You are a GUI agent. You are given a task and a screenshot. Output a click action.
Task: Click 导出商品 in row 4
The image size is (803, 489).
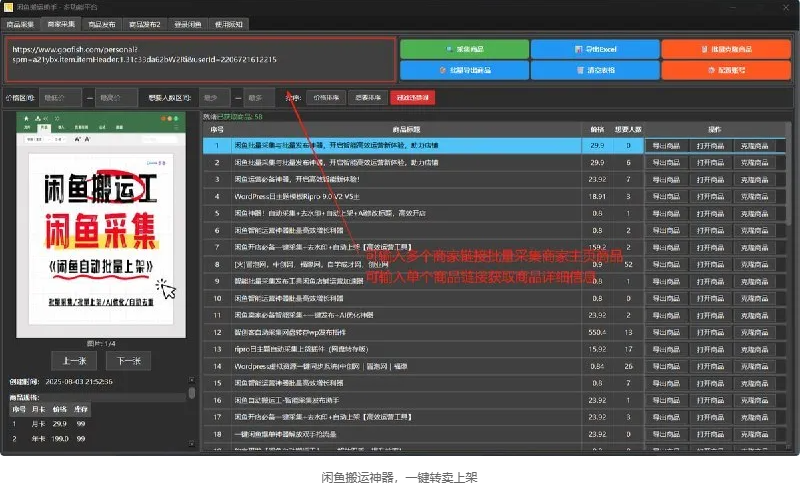[x=666, y=197]
